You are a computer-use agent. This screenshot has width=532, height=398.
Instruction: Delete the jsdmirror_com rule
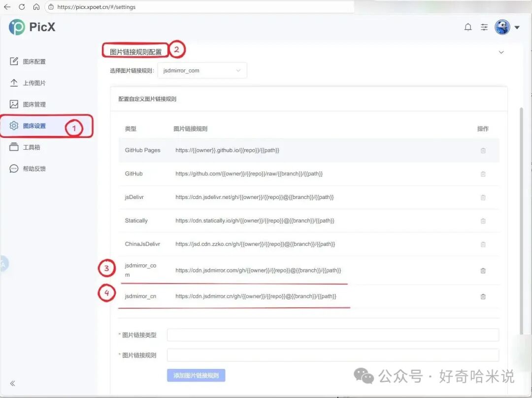pyautogui.click(x=483, y=270)
